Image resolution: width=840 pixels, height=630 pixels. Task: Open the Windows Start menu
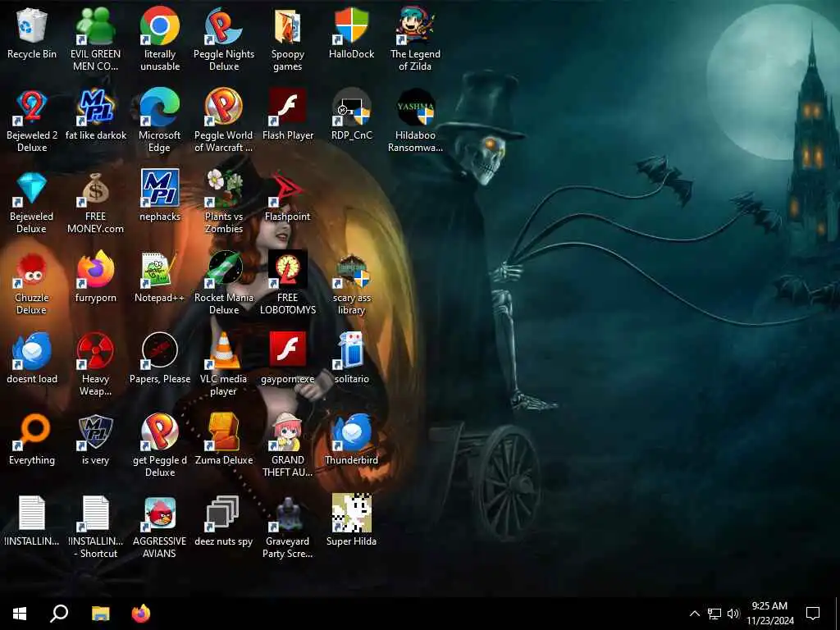(20, 614)
